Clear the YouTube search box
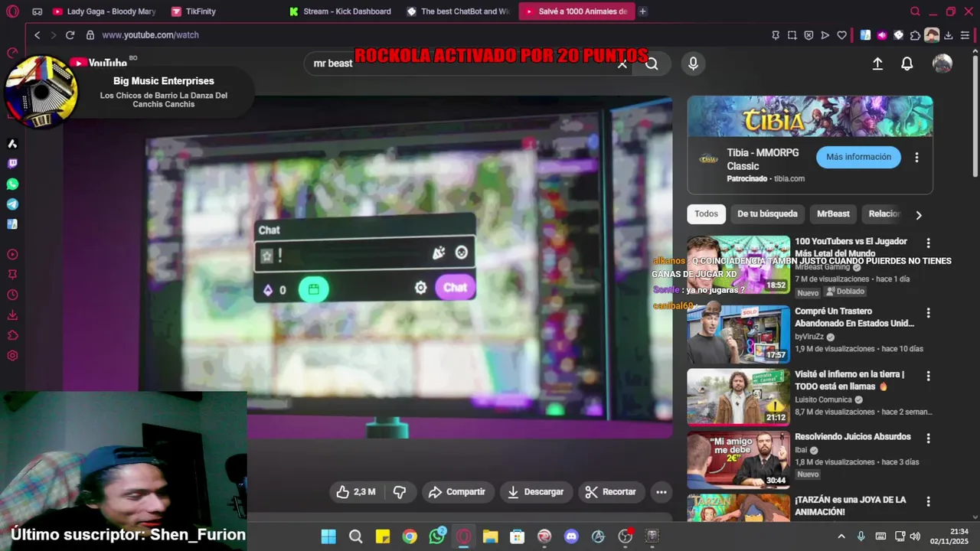 click(x=622, y=64)
